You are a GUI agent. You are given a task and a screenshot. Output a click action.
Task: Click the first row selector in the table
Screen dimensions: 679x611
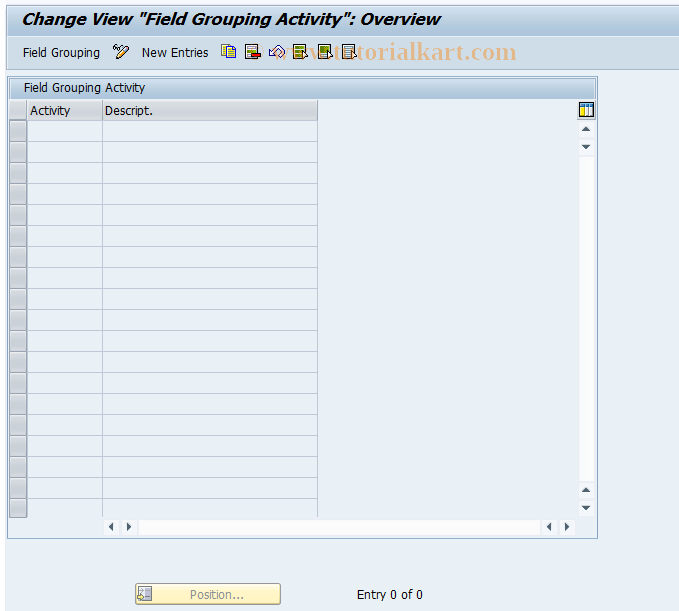coord(18,131)
